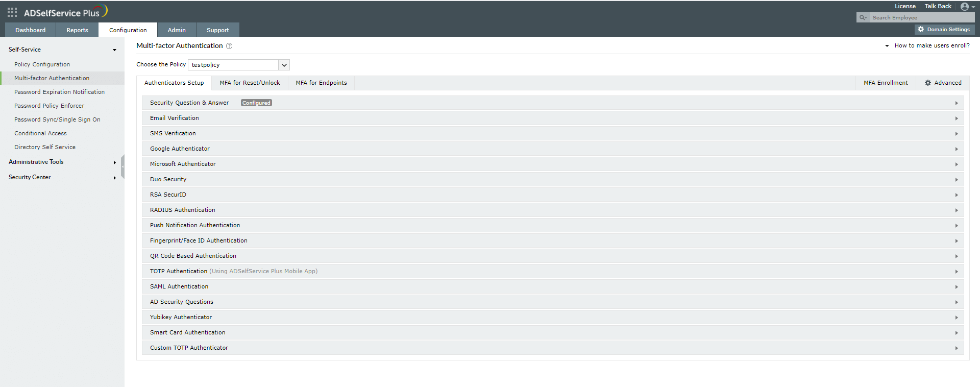The image size is (980, 387).
Task: Expand Email Verification authenticator
Action: (553, 118)
